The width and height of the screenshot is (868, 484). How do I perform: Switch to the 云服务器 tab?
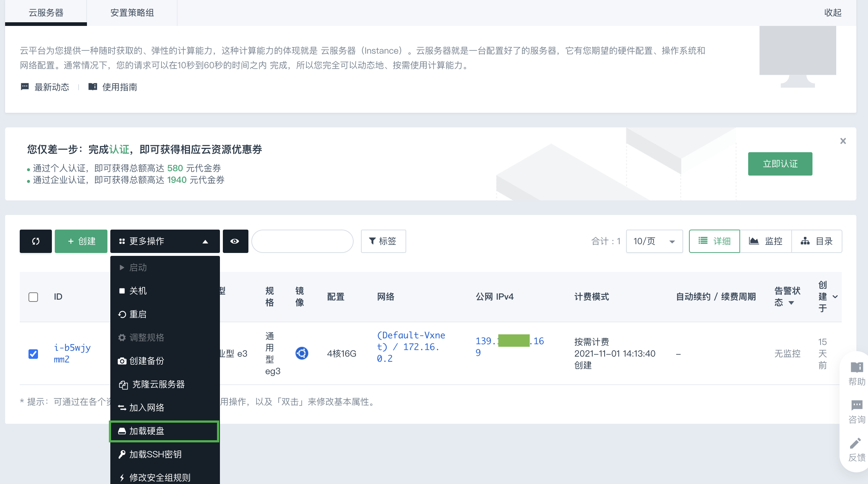click(x=46, y=13)
